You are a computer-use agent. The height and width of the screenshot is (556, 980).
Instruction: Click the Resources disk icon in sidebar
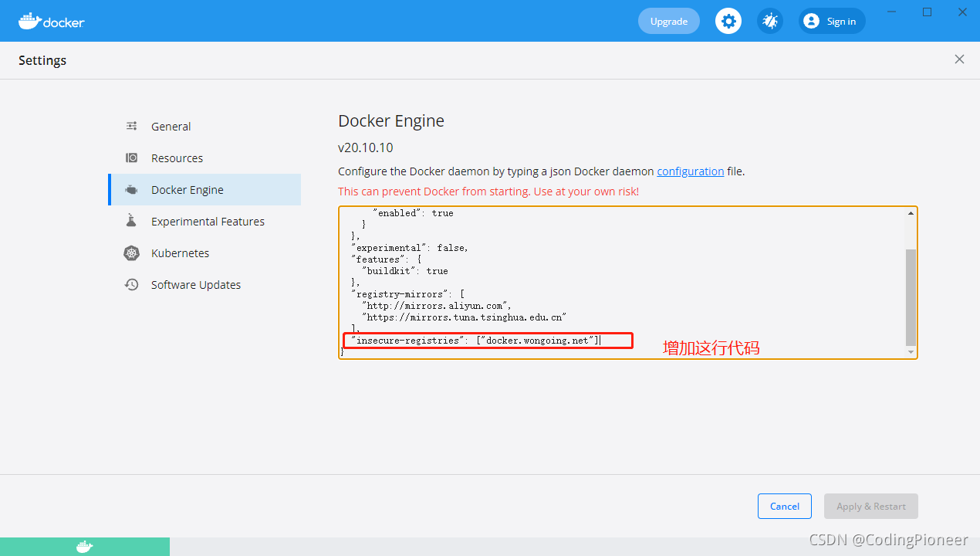[132, 158]
